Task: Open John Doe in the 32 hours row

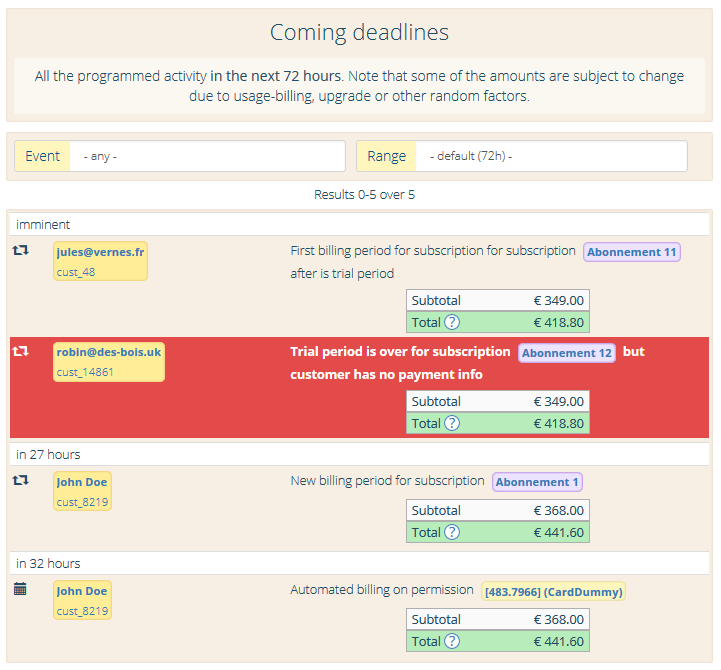Action: tap(82, 591)
